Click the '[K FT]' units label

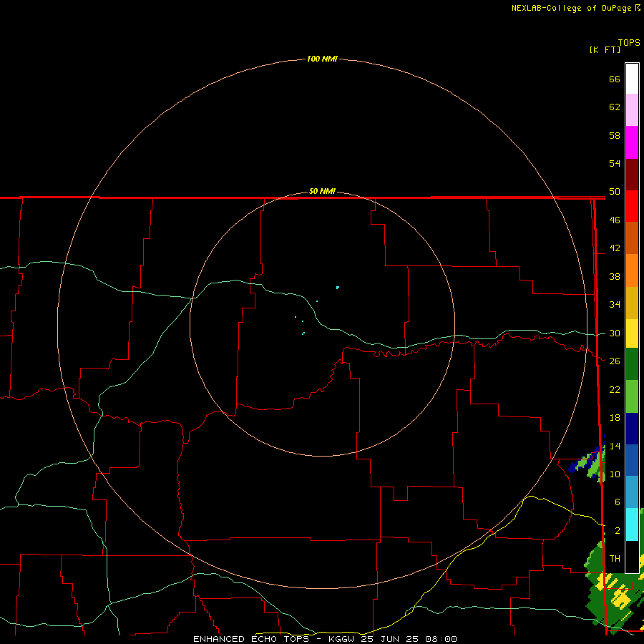pyautogui.click(x=605, y=49)
